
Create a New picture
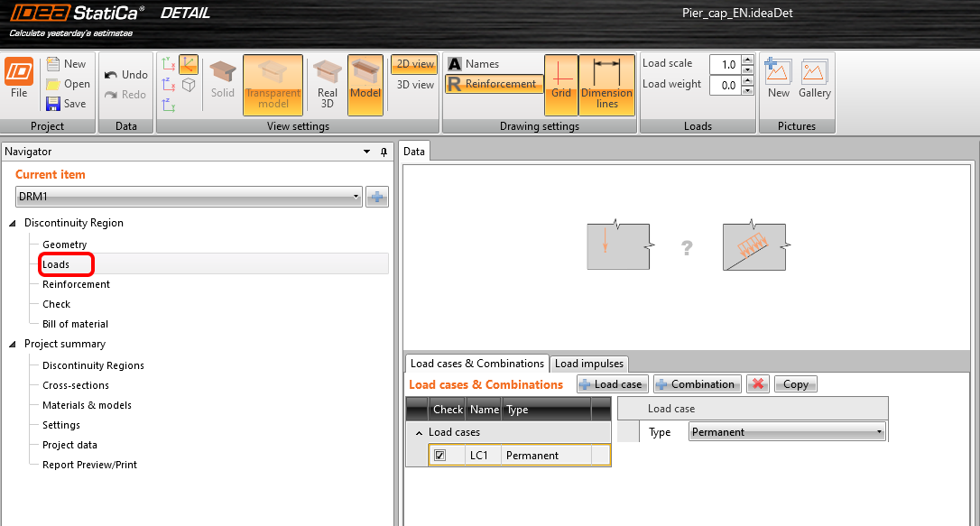[778, 79]
